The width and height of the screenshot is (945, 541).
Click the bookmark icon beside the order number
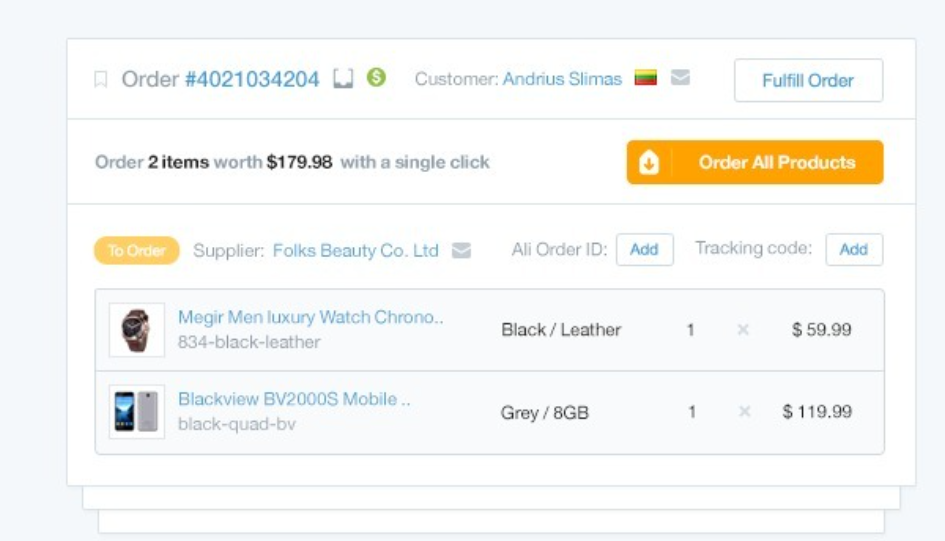pyautogui.click(x=100, y=80)
